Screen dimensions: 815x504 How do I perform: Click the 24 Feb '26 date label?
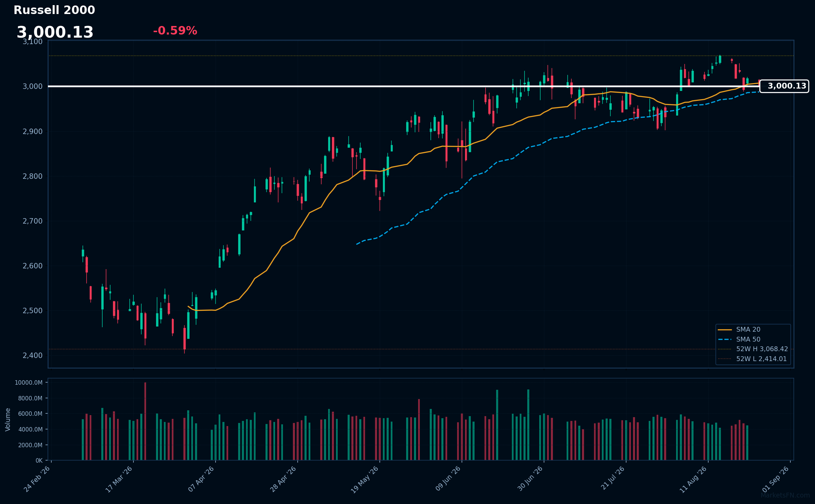click(x=37, y=479)
